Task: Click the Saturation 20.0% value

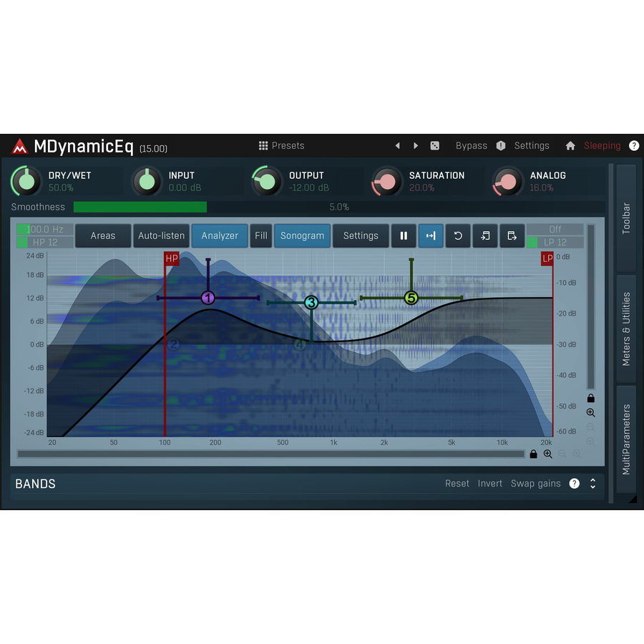Action: (421, 187)
